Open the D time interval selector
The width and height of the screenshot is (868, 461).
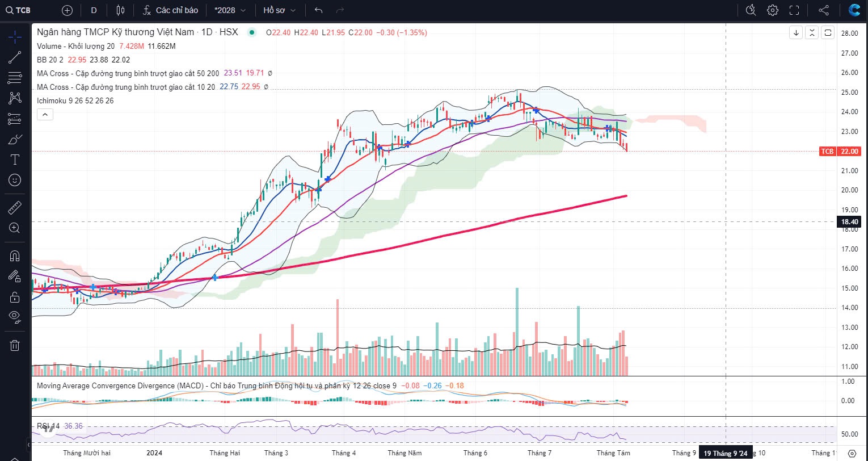[x=94, y=10]
